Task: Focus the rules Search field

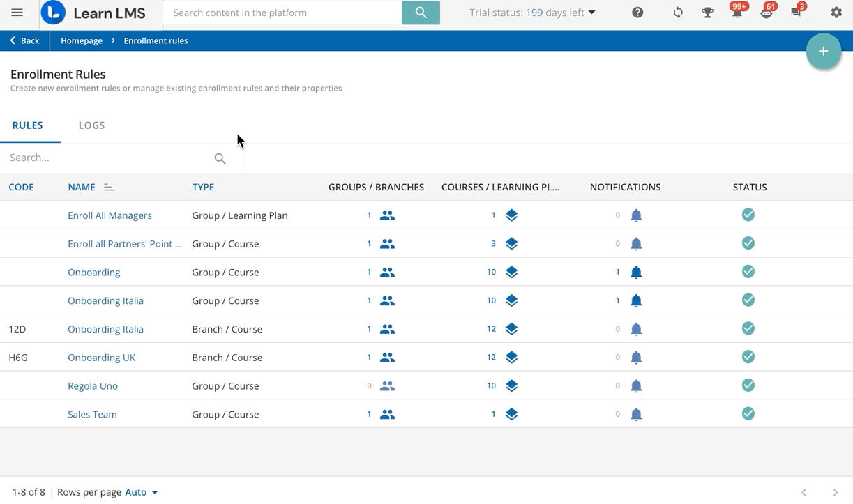Action: click(x=108, y=158)
